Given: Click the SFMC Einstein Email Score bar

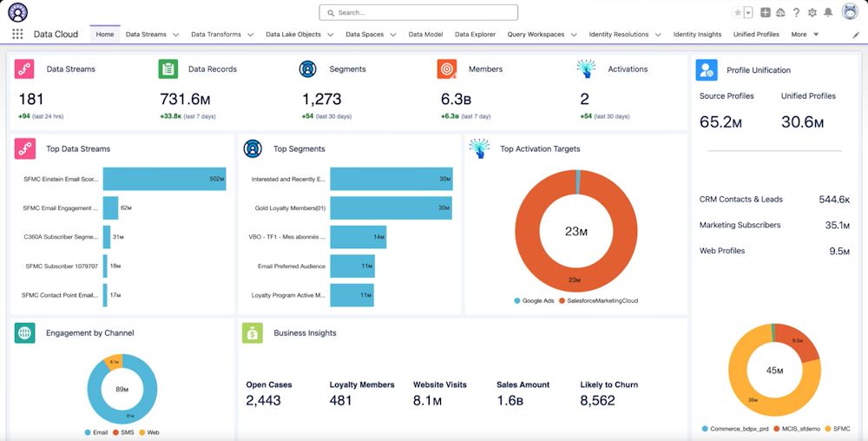Looking at the screenshot, I should coord(164,179).
